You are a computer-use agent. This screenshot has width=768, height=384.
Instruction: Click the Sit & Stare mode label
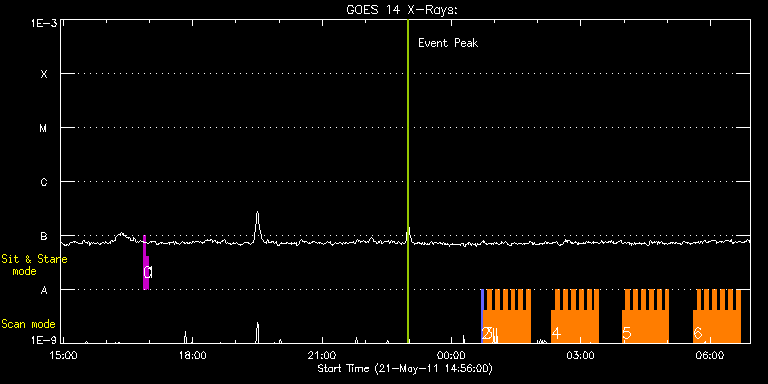pos(34,264)
